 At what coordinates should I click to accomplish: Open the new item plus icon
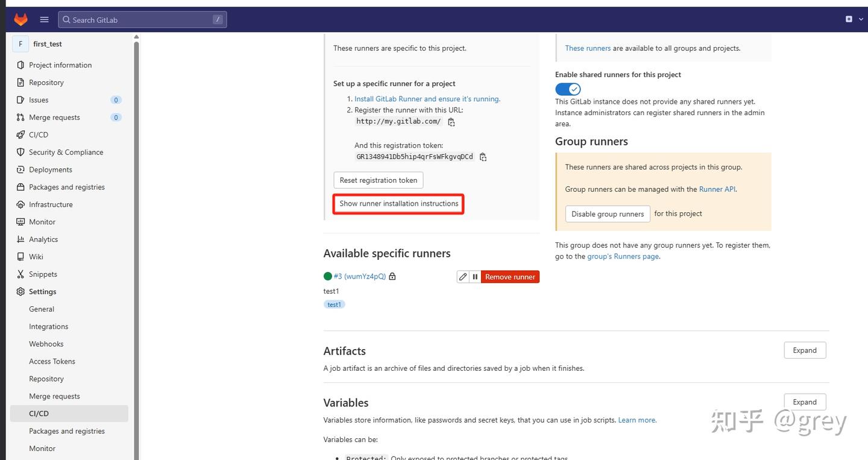[x=849, y=19]
